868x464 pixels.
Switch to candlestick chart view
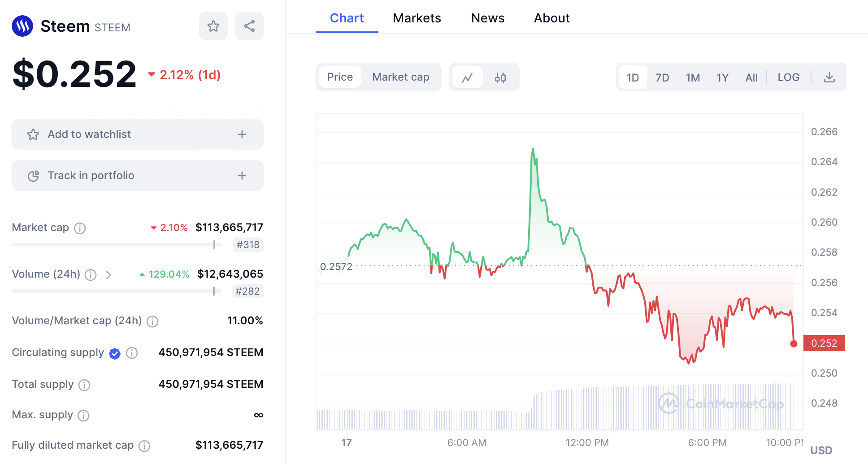[500, 78]
